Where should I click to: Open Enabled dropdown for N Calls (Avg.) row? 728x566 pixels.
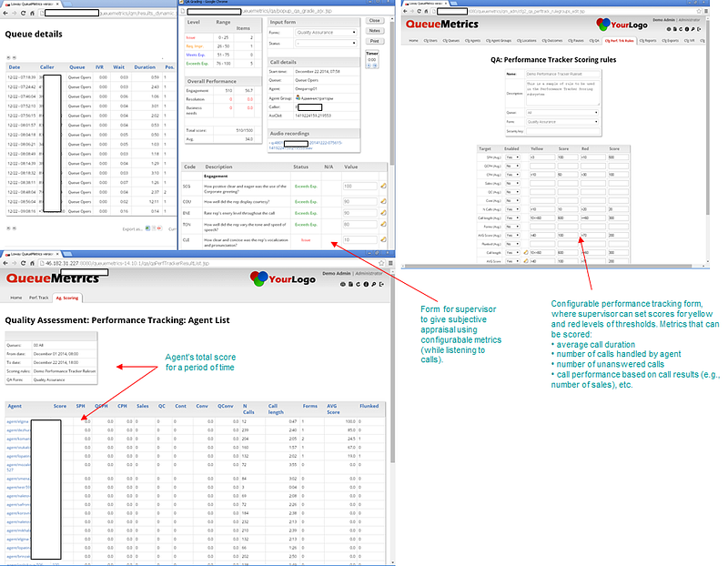[512, 209]
